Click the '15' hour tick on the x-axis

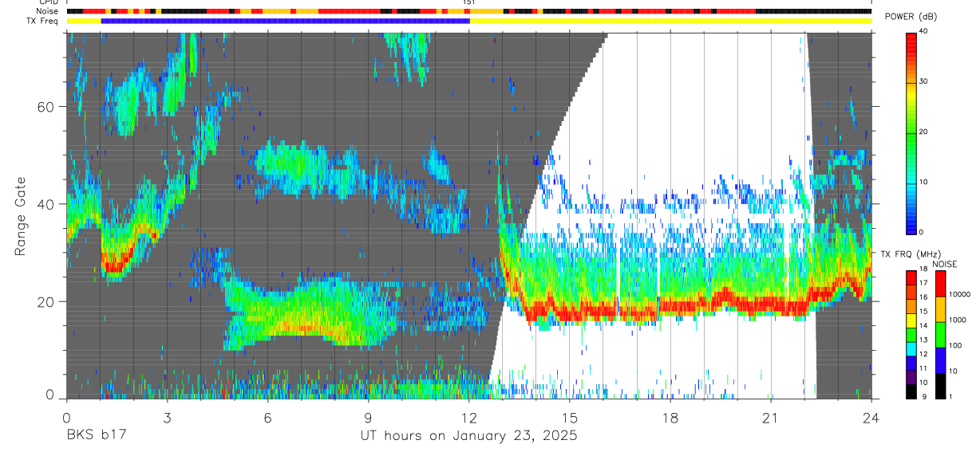(570, 418)
